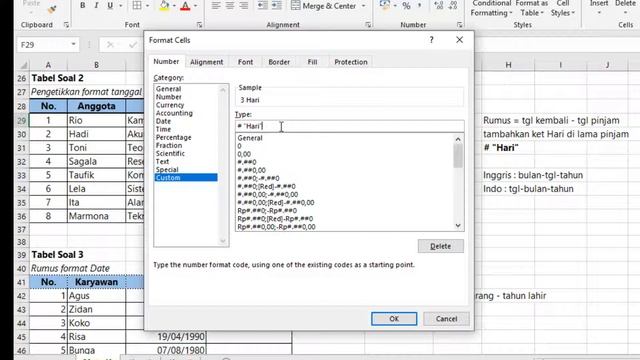640x360 pixels.
Task: Click Increase Indent icon
Action: (x=277, y=5)
